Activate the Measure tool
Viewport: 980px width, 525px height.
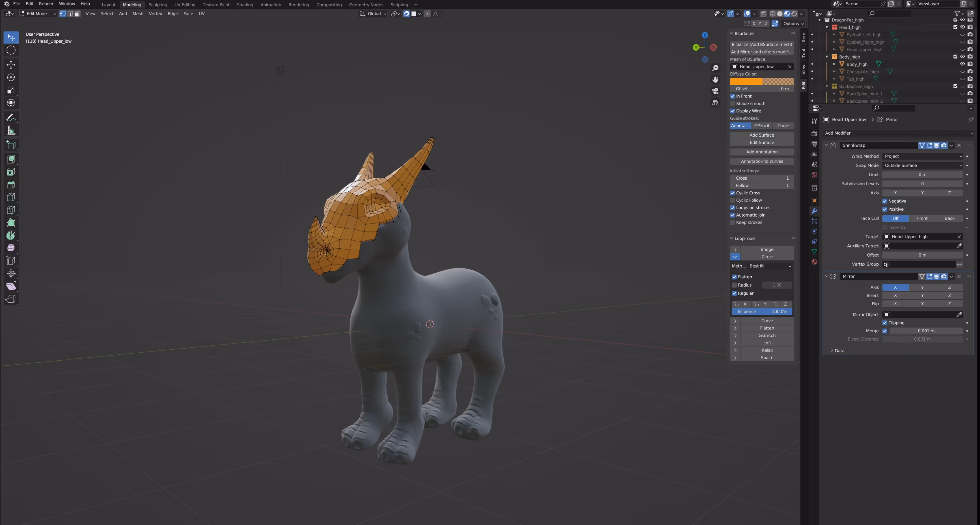click(x=11, y=131)
